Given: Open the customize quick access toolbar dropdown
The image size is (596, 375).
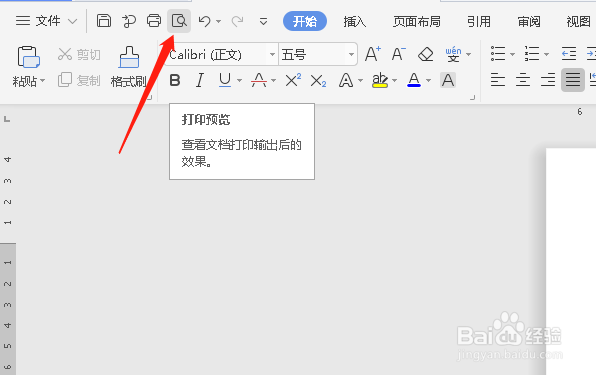Looking at the screenshot, I should 263,21.
